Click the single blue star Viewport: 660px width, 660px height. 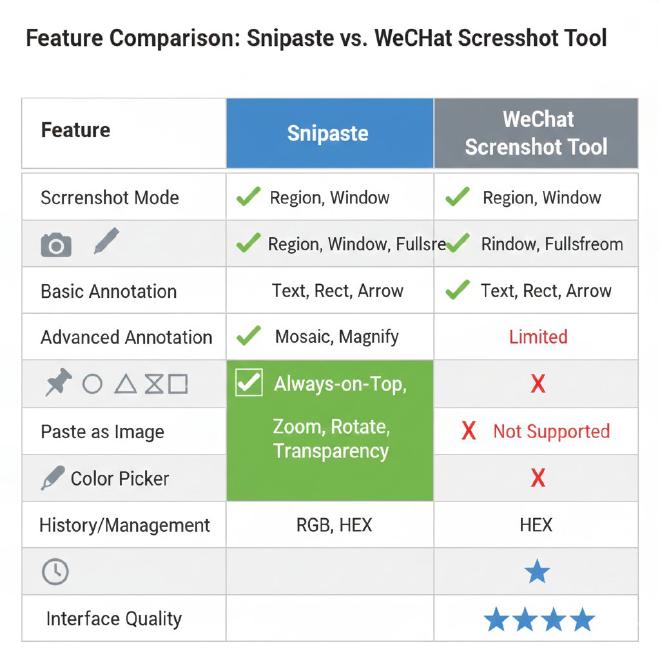[x=537, y=572]
